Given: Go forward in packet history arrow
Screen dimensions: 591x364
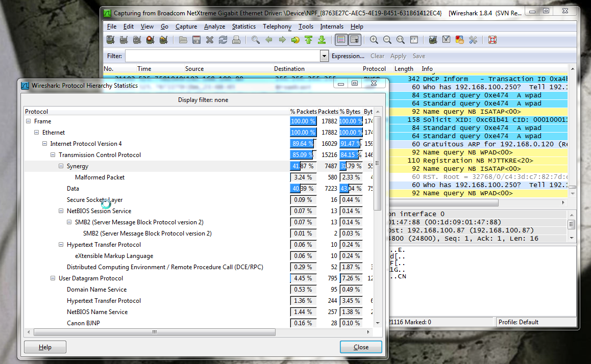Looking at the screenshot, I should point(282,40).
